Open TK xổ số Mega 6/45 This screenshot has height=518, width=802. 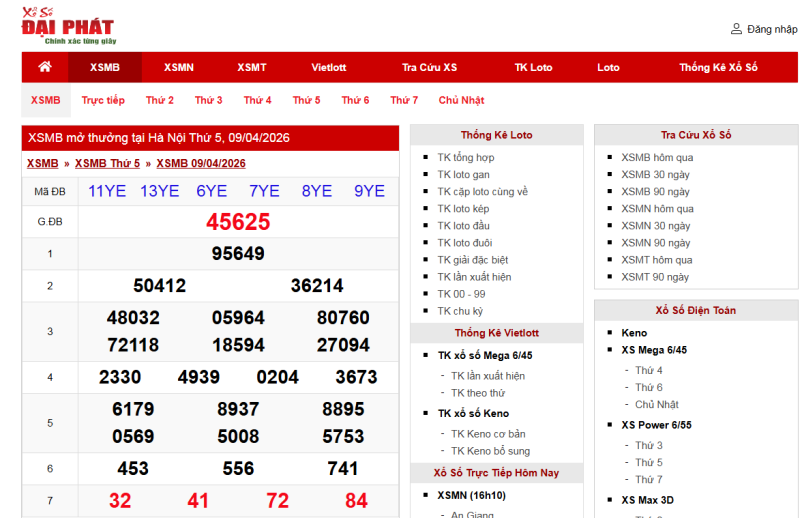485,355
